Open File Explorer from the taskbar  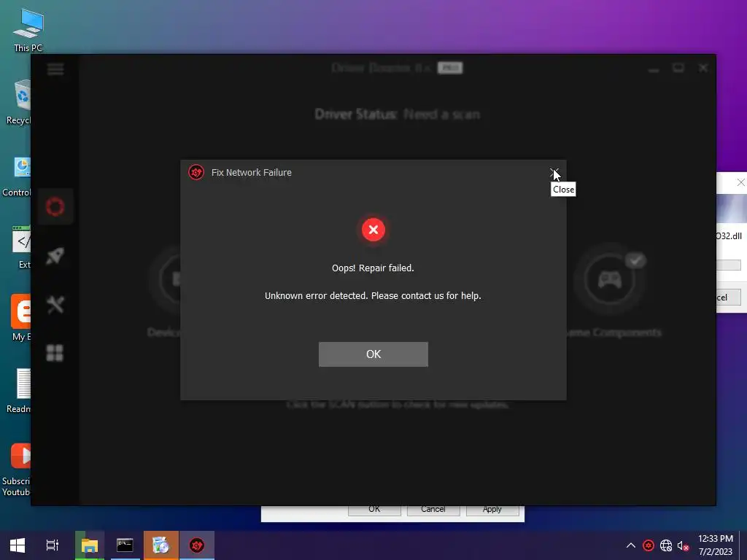click(89, 545)
